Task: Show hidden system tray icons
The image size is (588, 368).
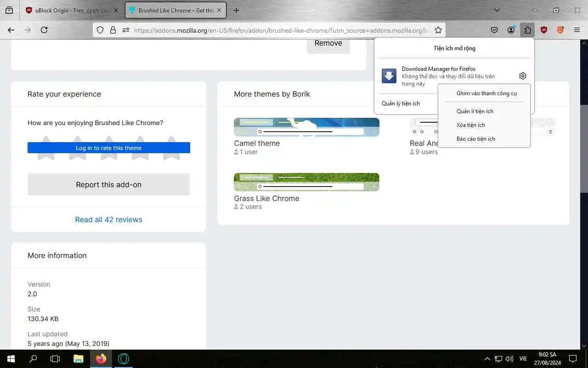Action: (x=487, y=359)
